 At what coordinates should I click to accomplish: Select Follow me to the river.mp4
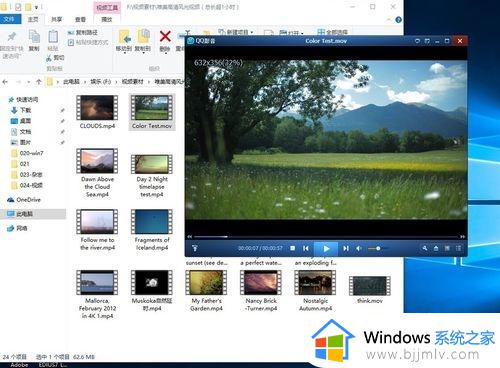(97, 230)
